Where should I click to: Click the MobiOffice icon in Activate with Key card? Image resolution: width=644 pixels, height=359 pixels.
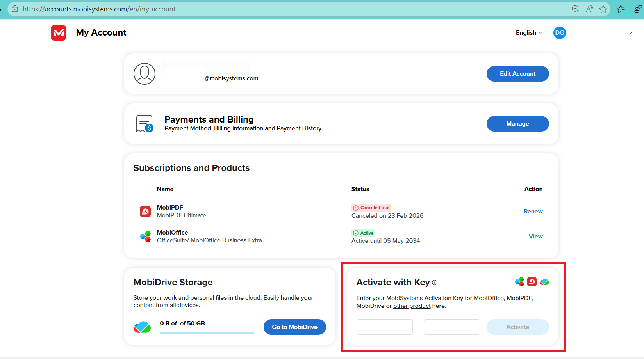tap(519, 282)
